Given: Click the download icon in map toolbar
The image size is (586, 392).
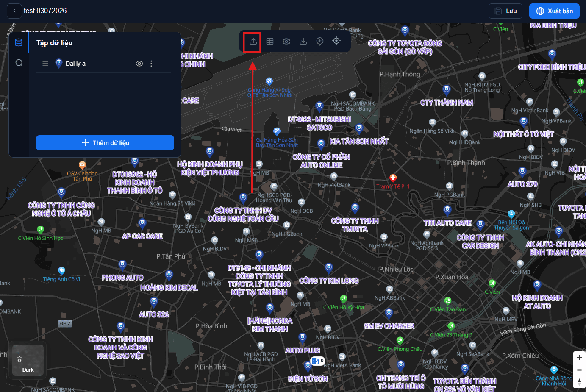Looking at the screenshot, I should coord(303,42).
